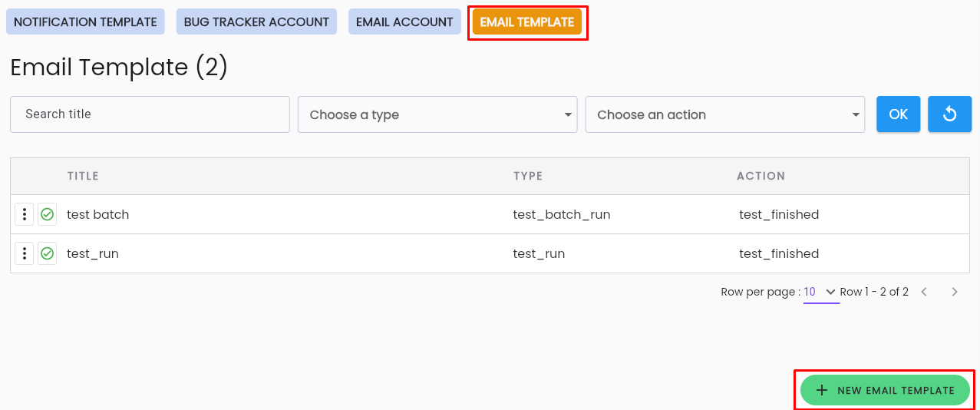Click test_finished in the test batch row
Image resolution: width=980 pixels, height=410 pixels.
click(x=779, y=214)
